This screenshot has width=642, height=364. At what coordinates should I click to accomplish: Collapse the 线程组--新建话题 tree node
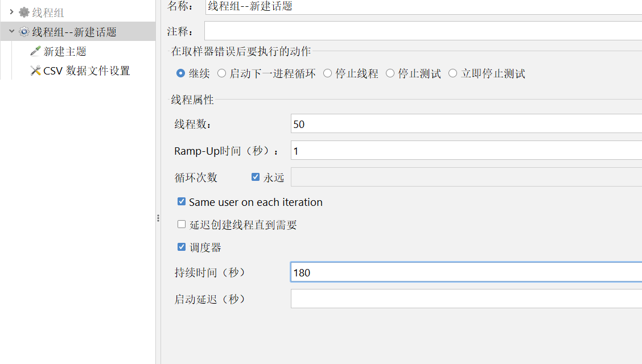[x=11, y=32]
